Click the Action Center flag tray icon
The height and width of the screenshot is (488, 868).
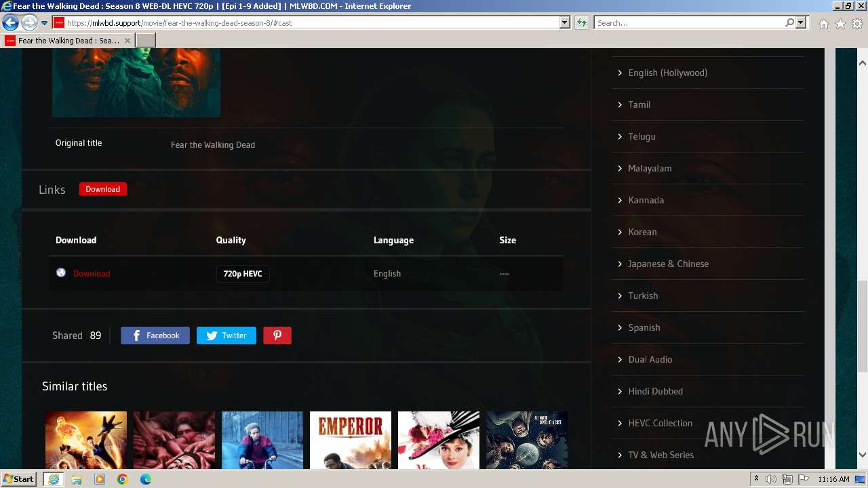pos(804,479)
